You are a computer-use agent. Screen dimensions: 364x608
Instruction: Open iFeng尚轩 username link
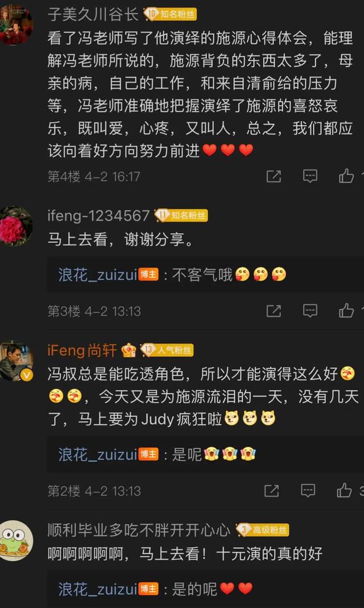point(82,350)
